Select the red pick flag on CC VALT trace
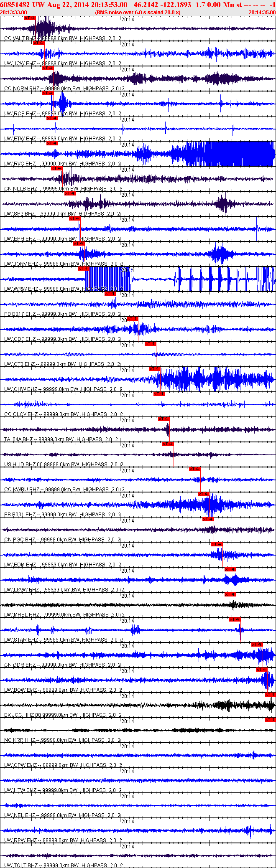The image size is (276, 868). (30, 18)
